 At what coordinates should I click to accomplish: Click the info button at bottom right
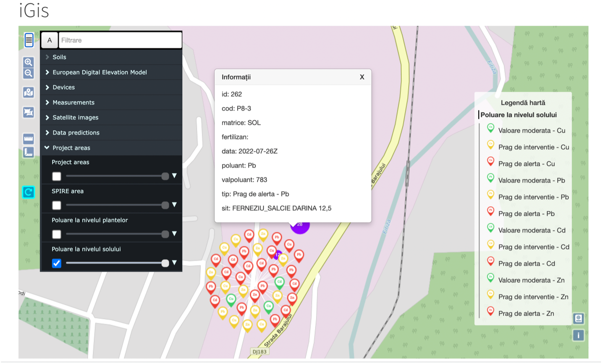578,335
